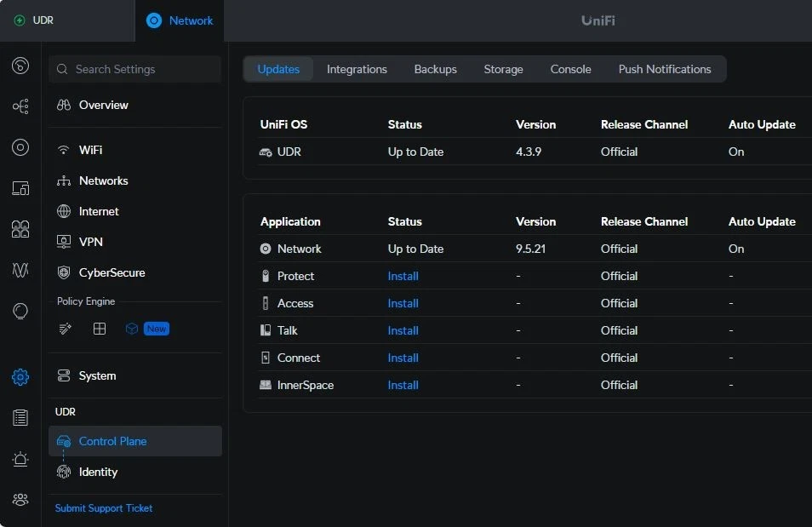This screenshot has width=812, height=527.
Task: Click the Search Settings field
Action: pyautogui.click(x=134, y=69)
